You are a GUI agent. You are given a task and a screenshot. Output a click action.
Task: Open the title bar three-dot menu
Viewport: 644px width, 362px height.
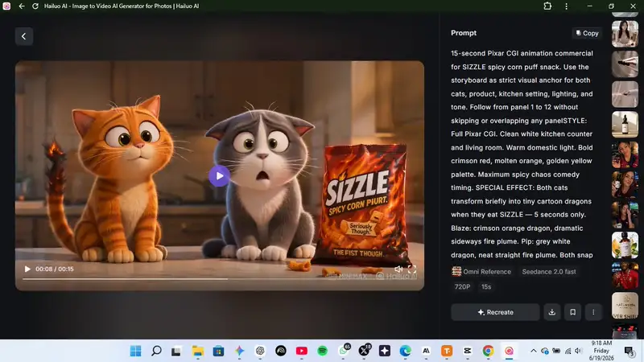567,6
